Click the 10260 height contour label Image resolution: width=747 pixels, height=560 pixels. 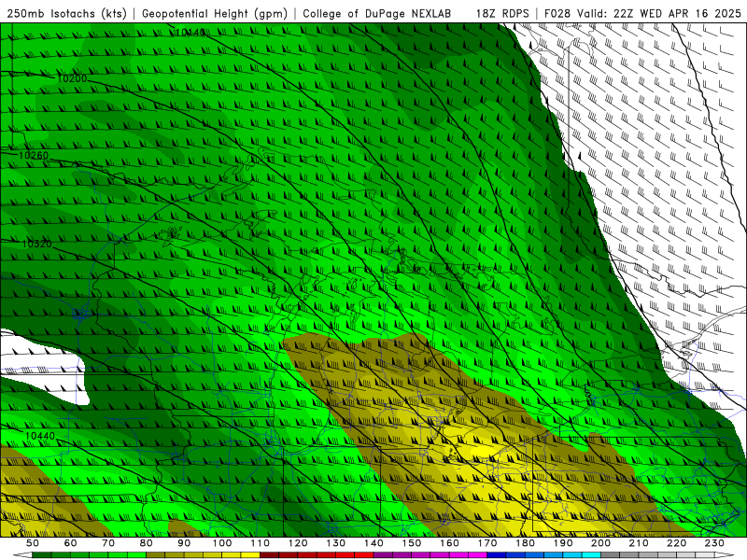point(34,155)
